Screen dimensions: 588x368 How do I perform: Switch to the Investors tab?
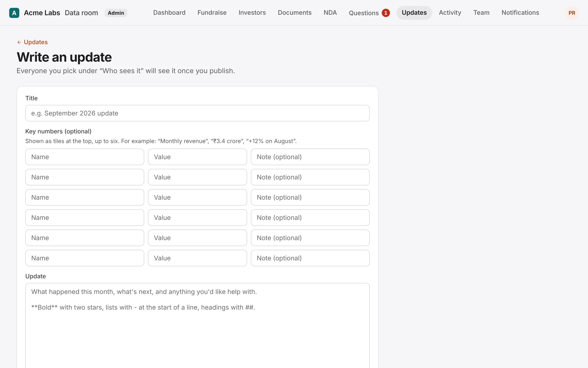pyautogui.click(x=252, y=13)
